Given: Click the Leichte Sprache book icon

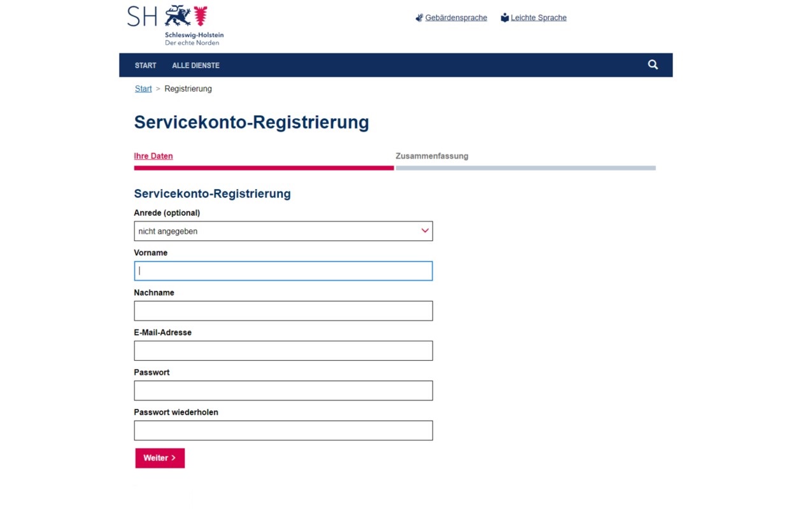Looking at the screenshot, I should coord(505,18).
